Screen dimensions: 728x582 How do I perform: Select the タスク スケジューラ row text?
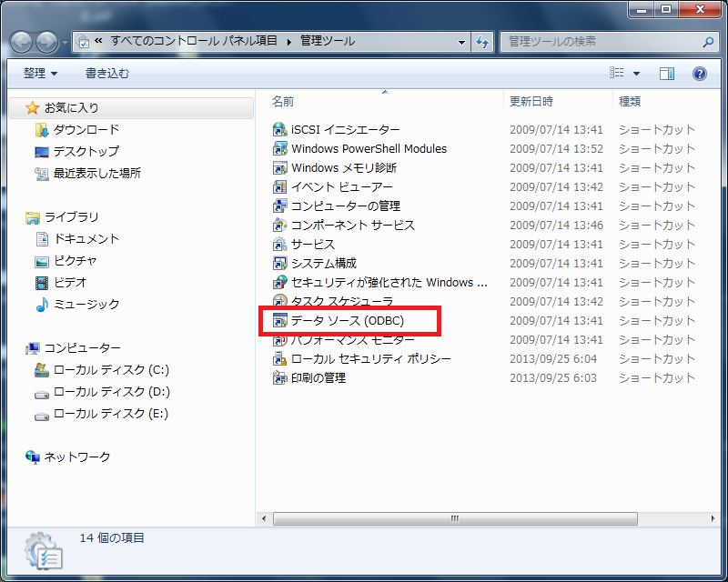(342, 301)
